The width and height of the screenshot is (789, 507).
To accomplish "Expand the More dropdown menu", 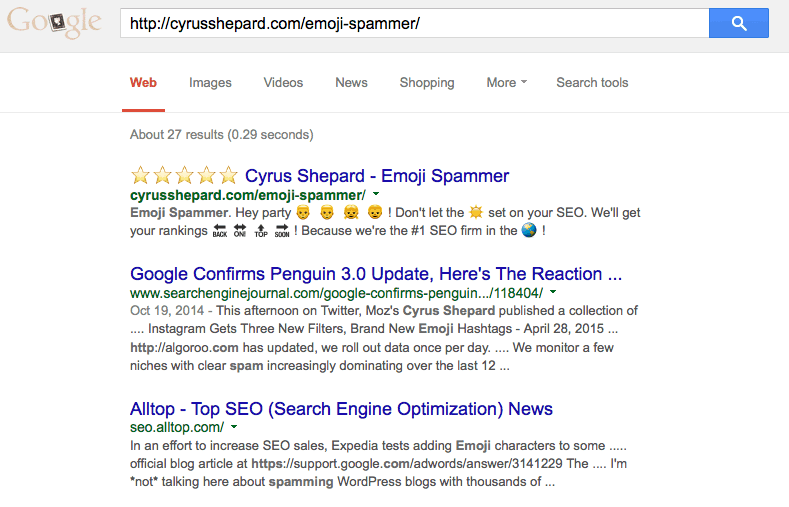I will pos(506,82).
